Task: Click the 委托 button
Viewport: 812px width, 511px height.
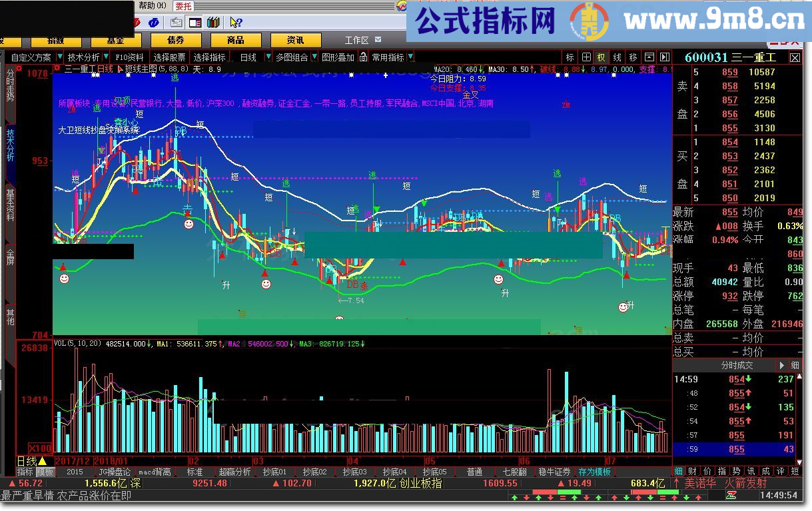Action: click(x=183, y=6)
